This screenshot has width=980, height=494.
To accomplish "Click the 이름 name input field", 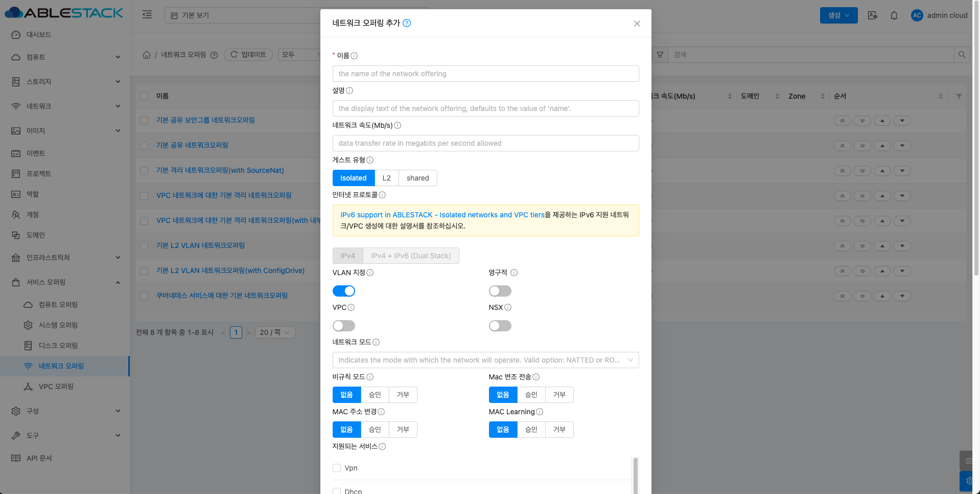I will click(x=485, y=74).
